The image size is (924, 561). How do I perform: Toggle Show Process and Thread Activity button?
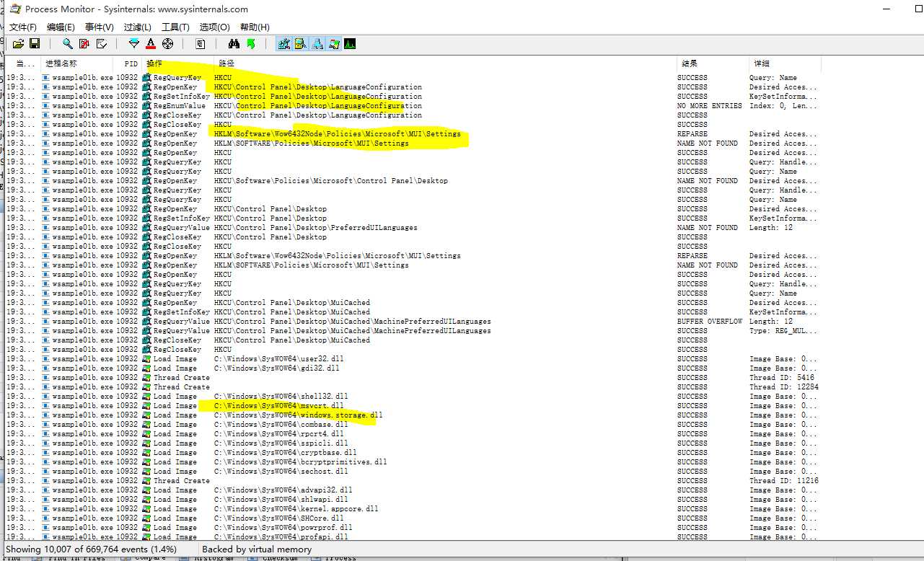click(x=333, y=44)
